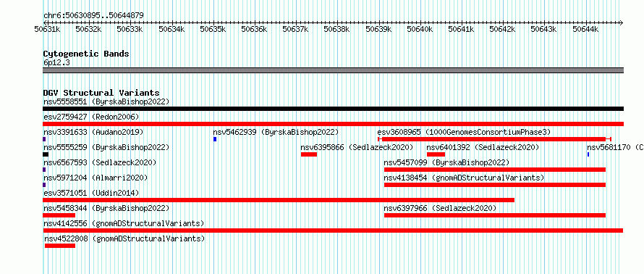Click the nsv5462939 blue variant marker

215,139
